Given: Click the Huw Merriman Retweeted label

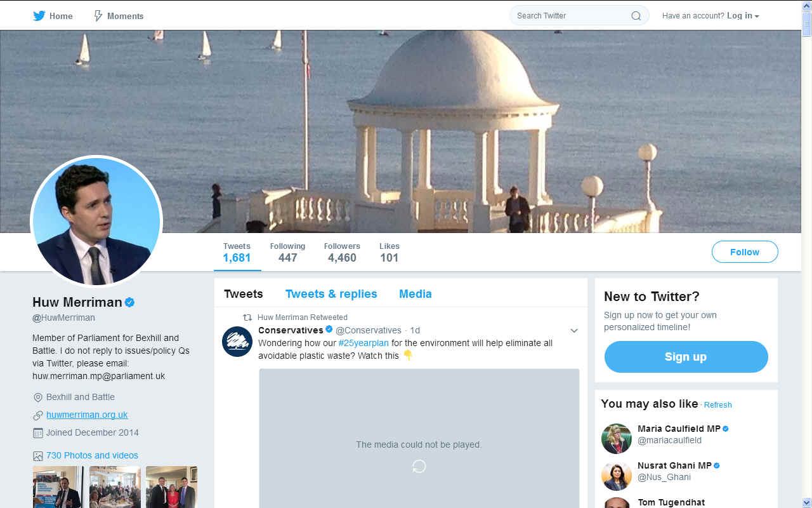Looking at the screenshot, I should tap(303, 317).
